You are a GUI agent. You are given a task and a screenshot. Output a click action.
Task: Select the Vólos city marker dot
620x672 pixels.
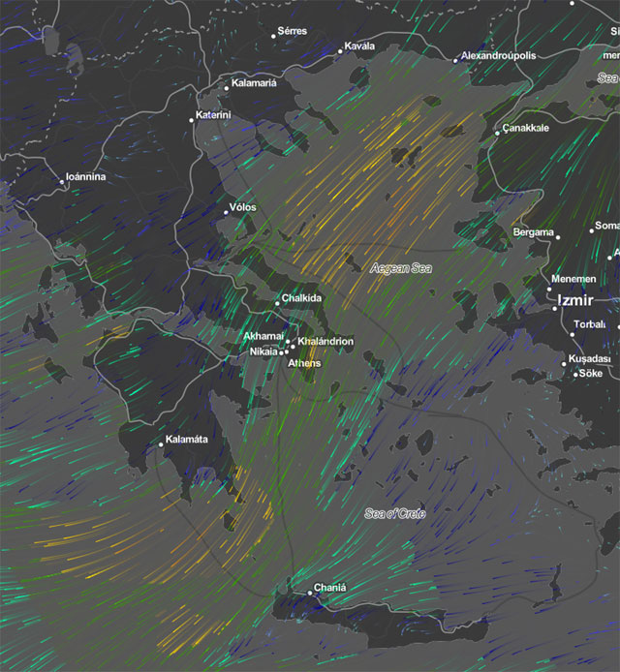(227, 211)
